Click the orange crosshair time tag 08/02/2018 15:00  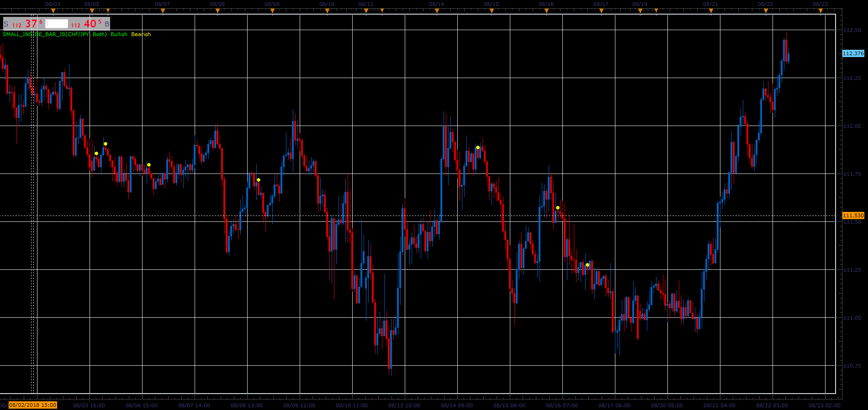point(33,405)
